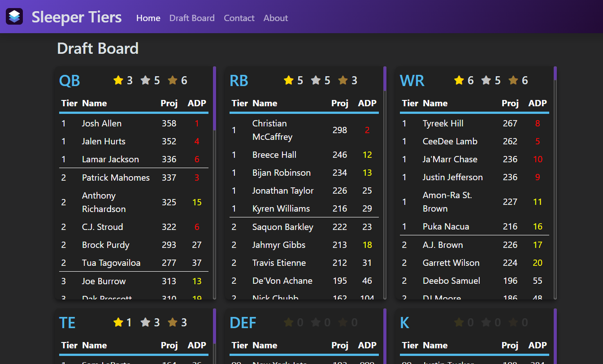Click the K position heading

tap(404, 323)
